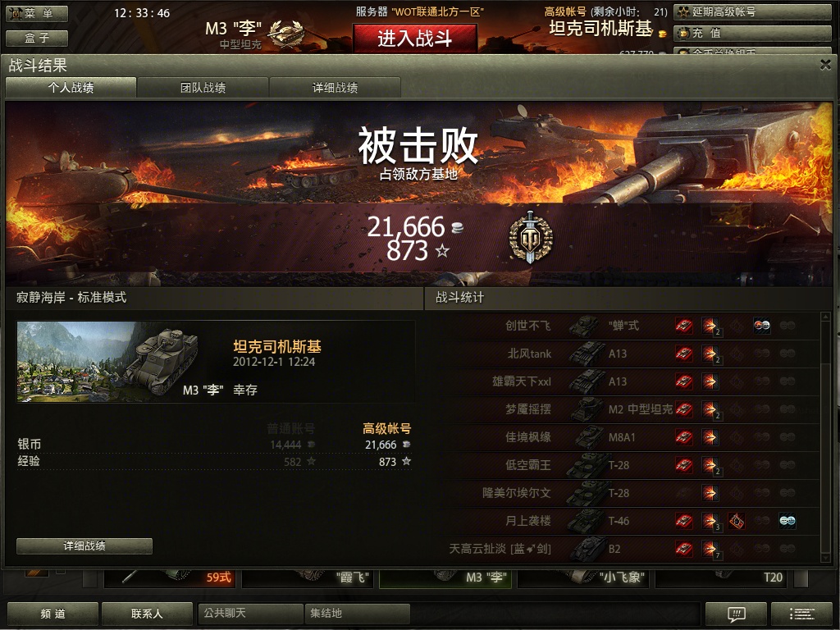Close the 战斗结果 window

coord(825,65)
